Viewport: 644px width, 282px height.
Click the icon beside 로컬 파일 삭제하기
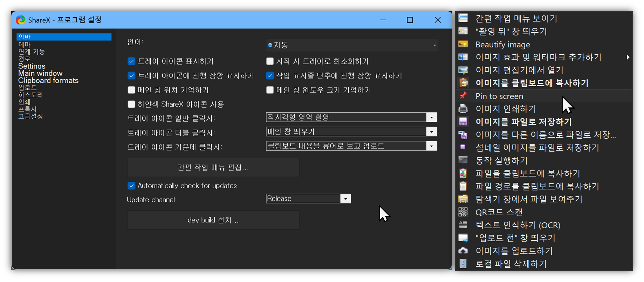[463, 263]
